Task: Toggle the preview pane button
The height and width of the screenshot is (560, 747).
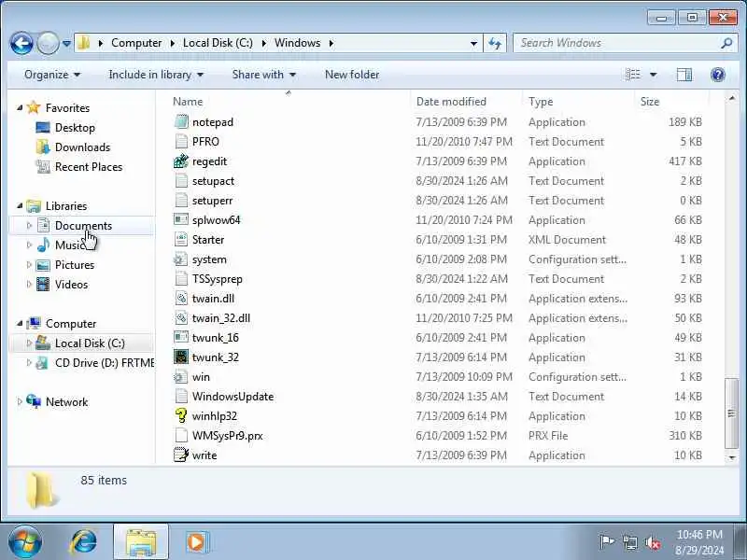Action: coord(684,75)
